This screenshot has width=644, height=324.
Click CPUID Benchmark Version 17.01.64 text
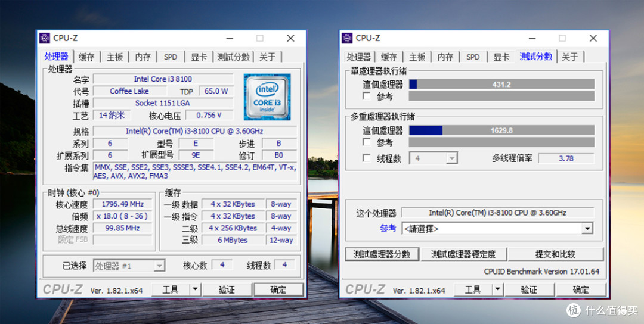point(541,272)
